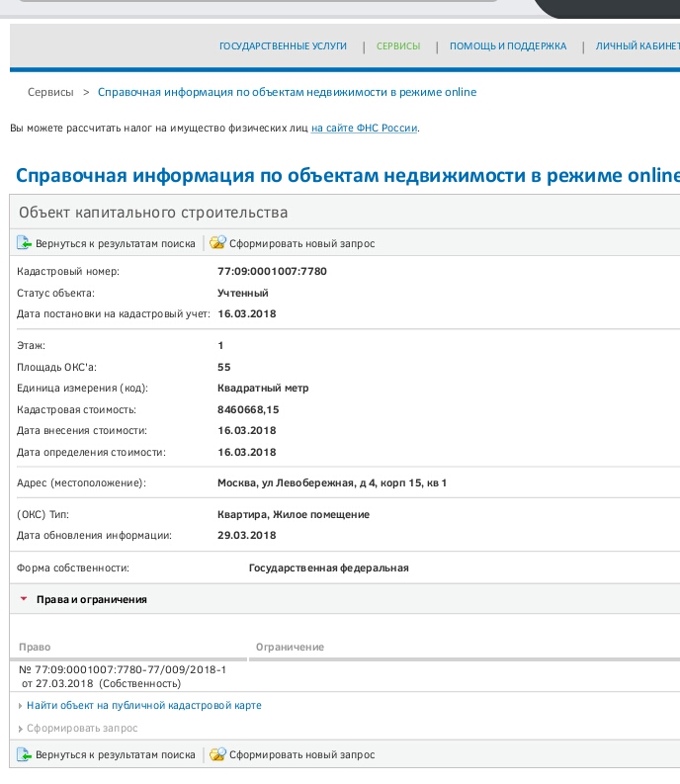The image size is (680, 784).
Task: Open 'Найти объект на публичной кадастровой карте'
Action: click(x=143, y=706)
